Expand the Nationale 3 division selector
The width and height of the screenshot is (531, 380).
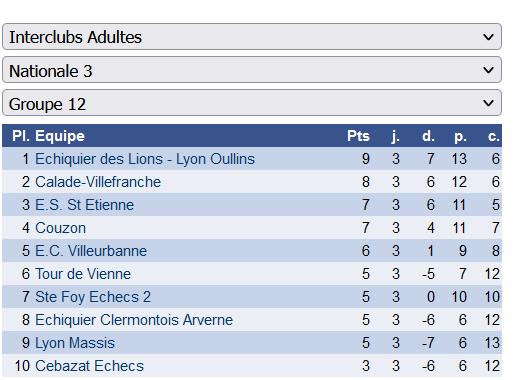(x=252, y=70)
